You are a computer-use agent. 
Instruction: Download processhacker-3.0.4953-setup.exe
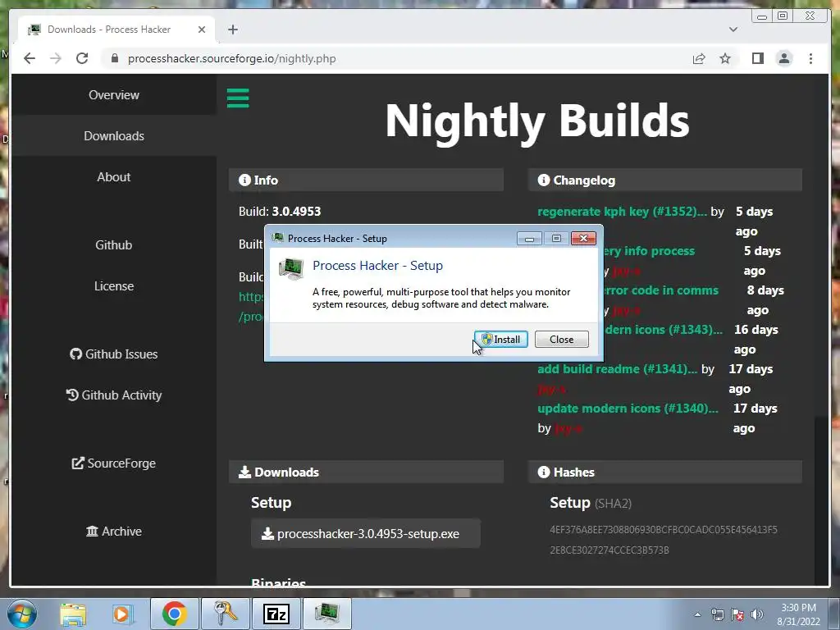[365, 533]
